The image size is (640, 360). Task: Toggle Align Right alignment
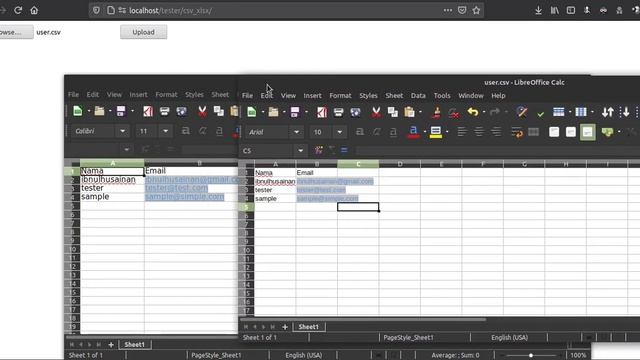pyautogui.click(x=496, y=132)
